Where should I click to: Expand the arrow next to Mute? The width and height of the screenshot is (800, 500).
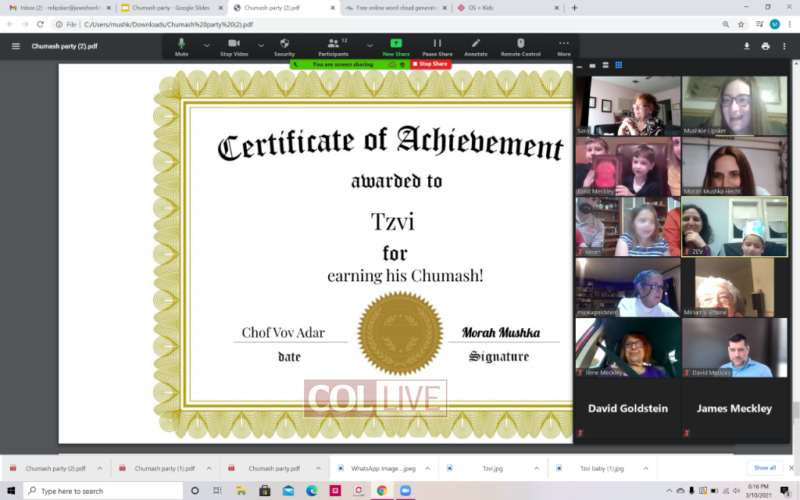coord(207,44)
